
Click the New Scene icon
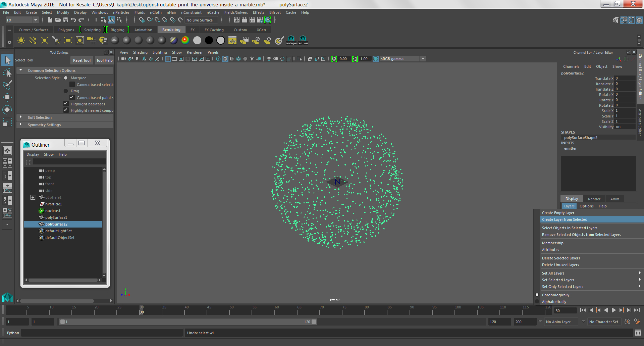pos(50,20)
